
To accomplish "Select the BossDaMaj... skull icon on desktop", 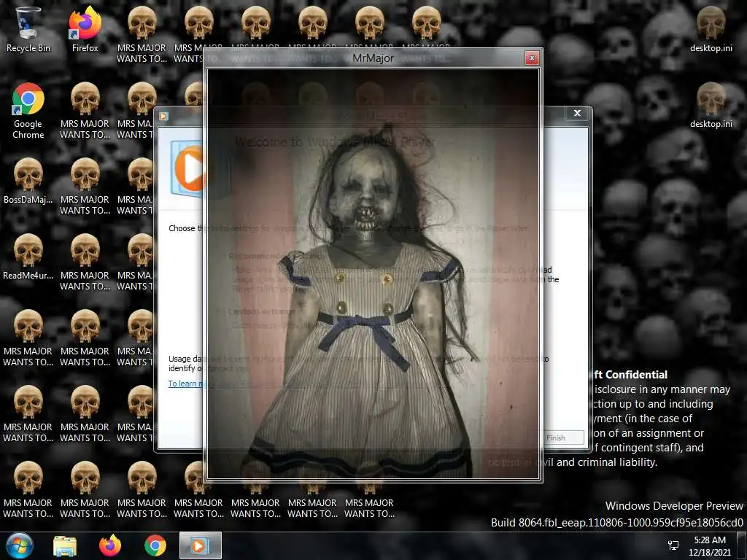I will (x=28, y=181).
